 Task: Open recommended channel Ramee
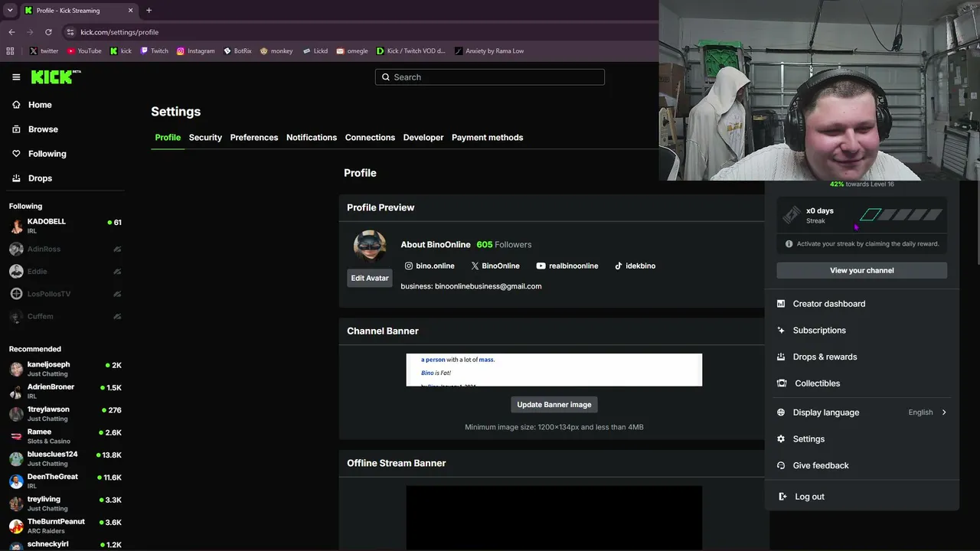65,436
